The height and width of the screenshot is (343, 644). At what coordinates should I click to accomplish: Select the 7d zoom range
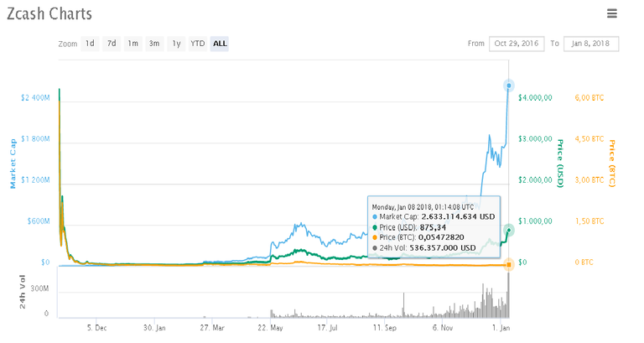click(x=112, y=44)
